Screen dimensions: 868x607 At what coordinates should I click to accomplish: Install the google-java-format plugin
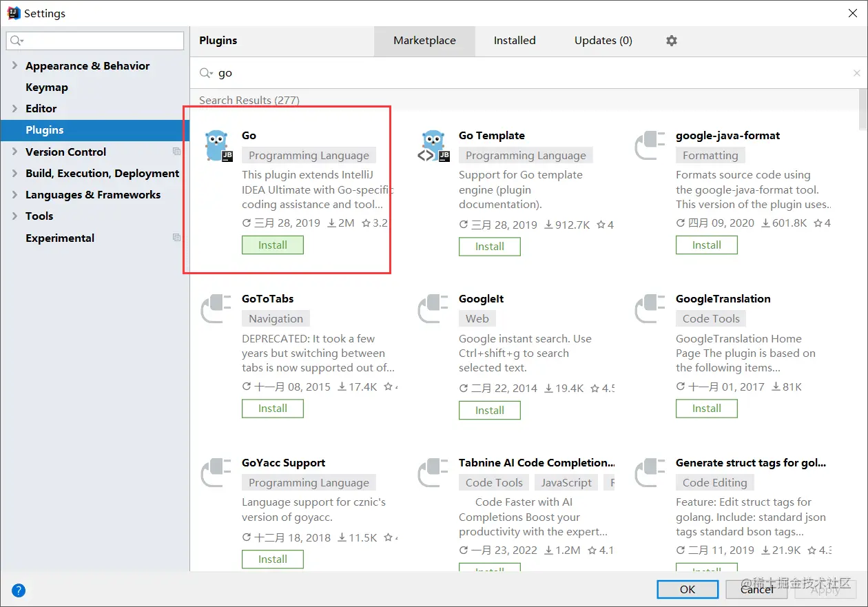click(707, 245)
